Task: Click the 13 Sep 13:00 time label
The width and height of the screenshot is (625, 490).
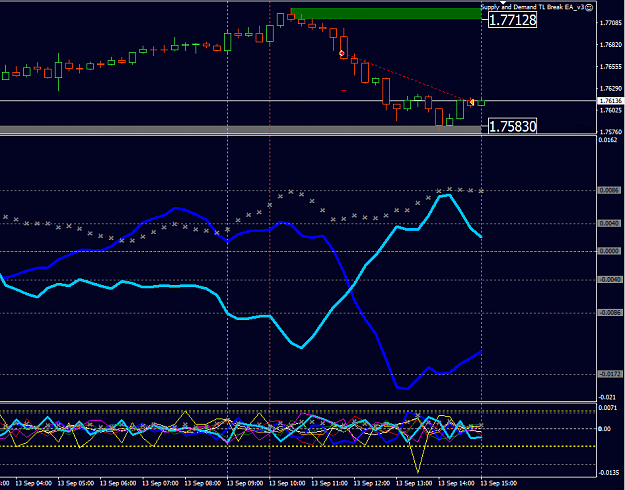Action: (x=414, y=483)
